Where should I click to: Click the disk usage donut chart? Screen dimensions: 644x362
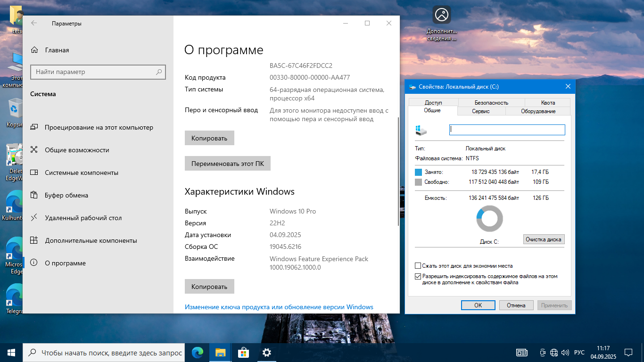[x=490, y=219]
